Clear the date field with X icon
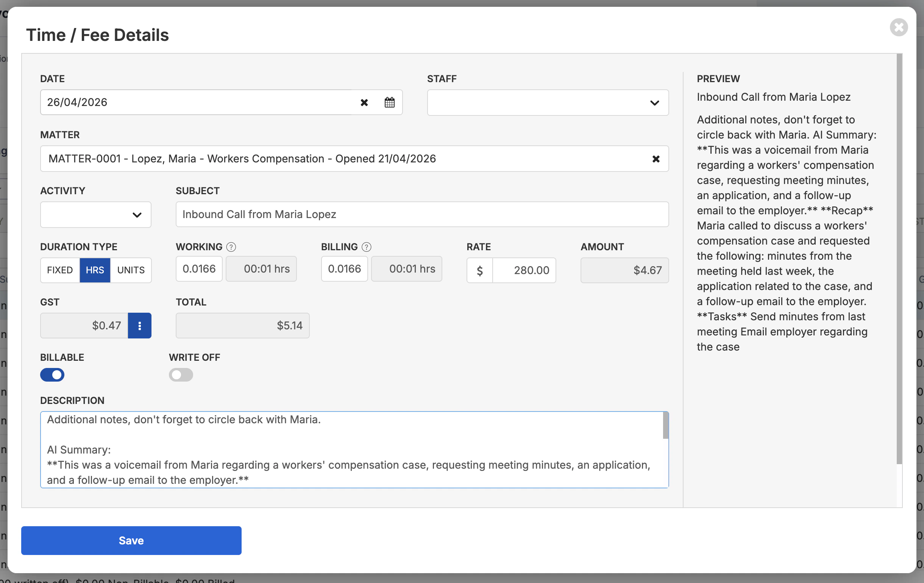The height and width of the screenshot is (583, 924). (364, 103)
